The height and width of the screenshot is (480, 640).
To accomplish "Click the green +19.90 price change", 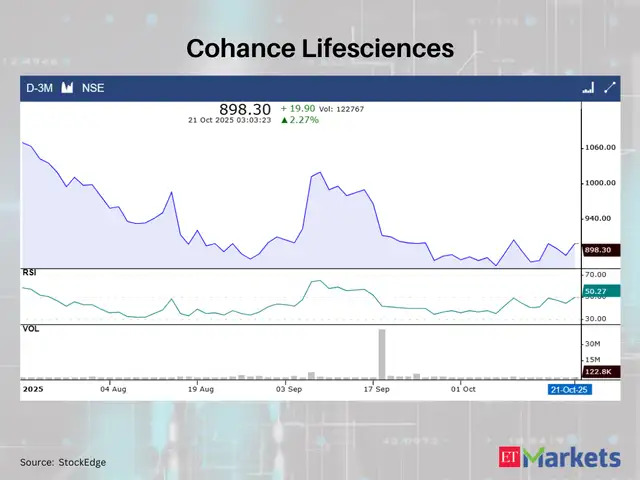I will click(298, 107).
